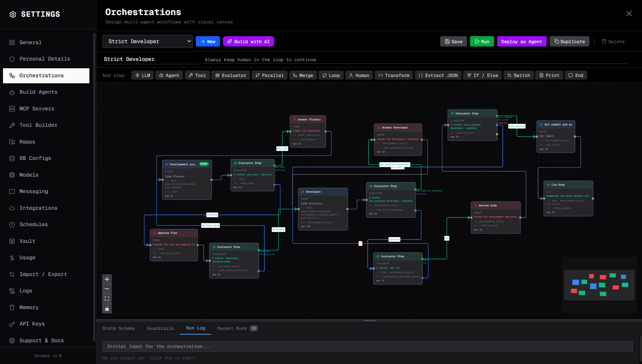Toggle canvas lock interactivity

pos(107,309)
